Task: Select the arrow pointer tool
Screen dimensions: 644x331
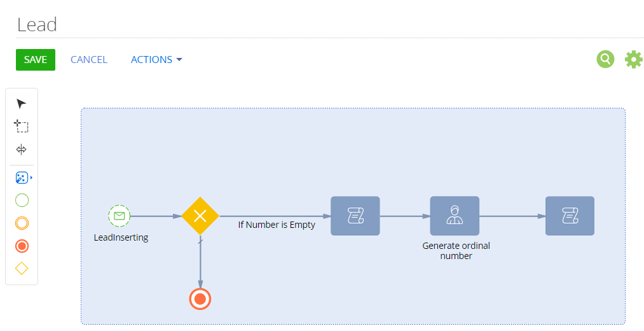Action: [x=22, y=104]
